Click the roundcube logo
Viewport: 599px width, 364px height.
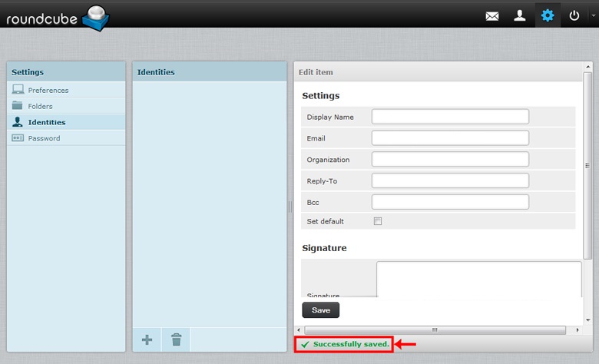pyautogui.click(x=58, y=16)
